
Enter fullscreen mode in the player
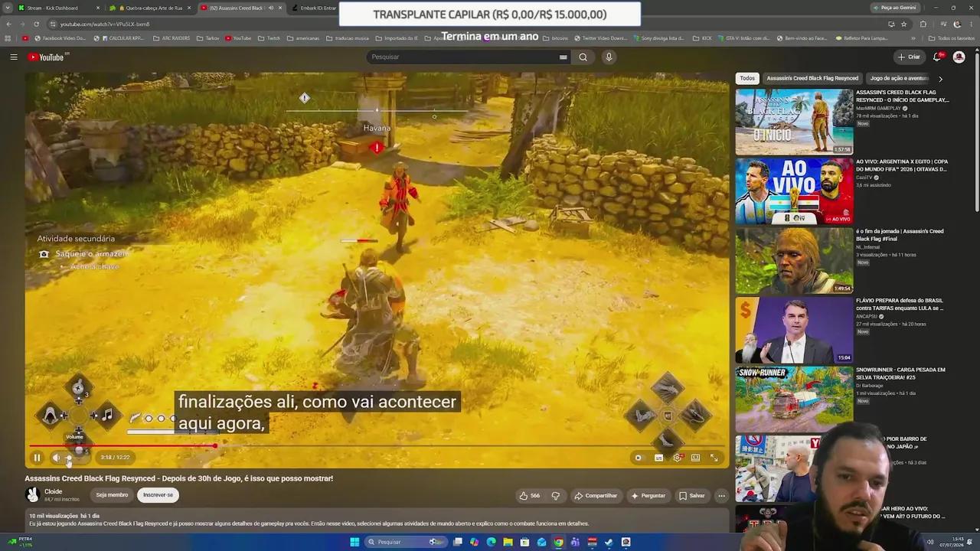714,458
